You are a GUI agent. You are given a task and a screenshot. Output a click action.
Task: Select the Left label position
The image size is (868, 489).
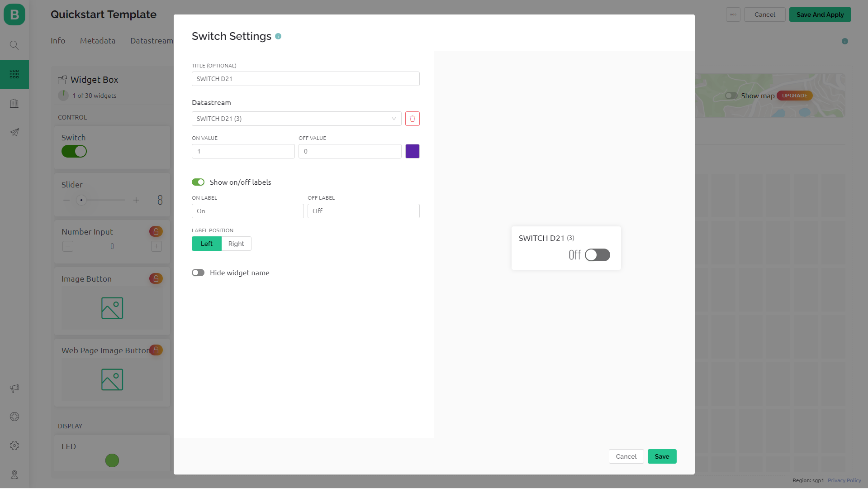tap(207, 244)
